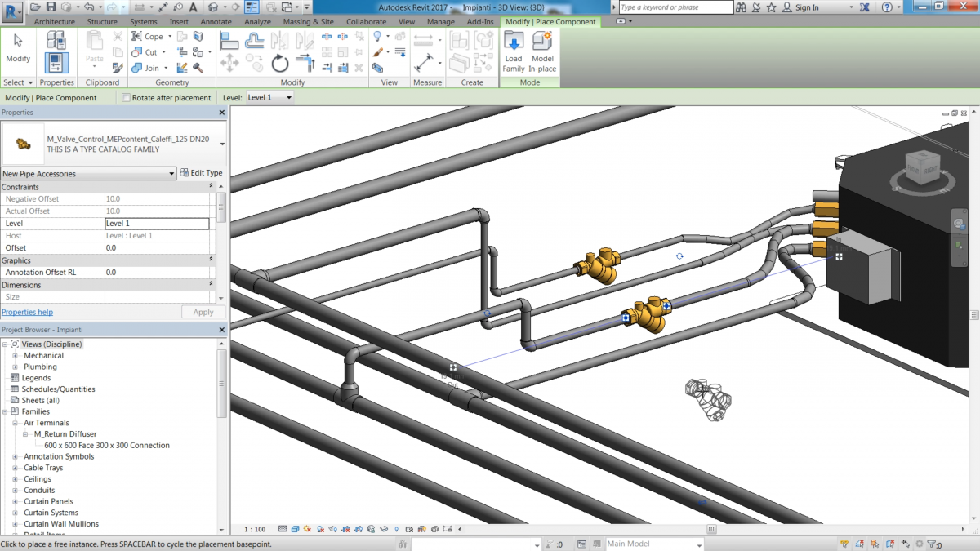Click the 1 : 100 view scale control
The image size is (980, 551).
coord(256,530)
